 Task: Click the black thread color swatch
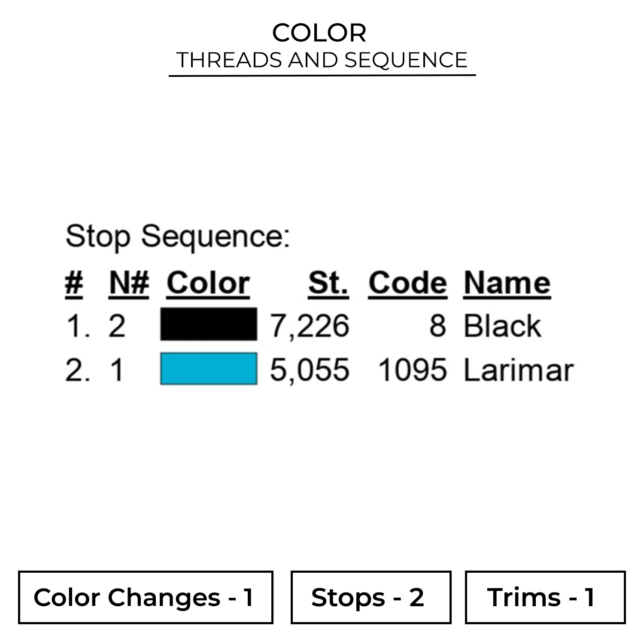click(209, 324)
